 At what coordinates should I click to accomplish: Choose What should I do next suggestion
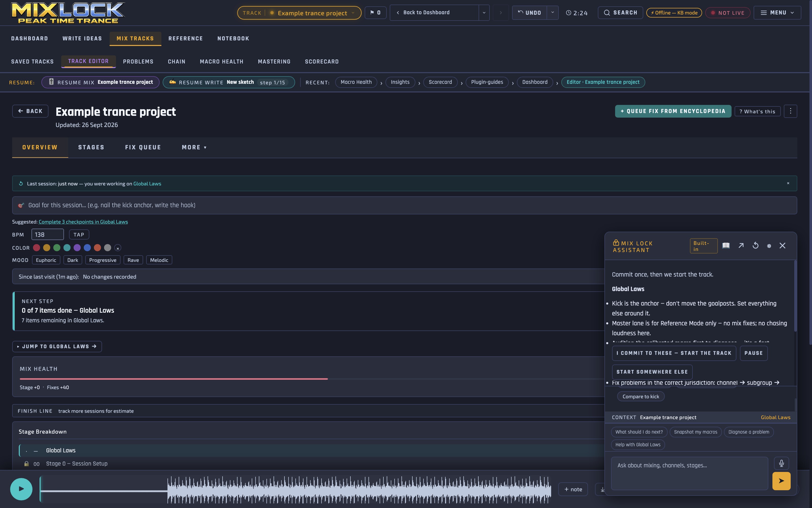click(x=639, y=432)
